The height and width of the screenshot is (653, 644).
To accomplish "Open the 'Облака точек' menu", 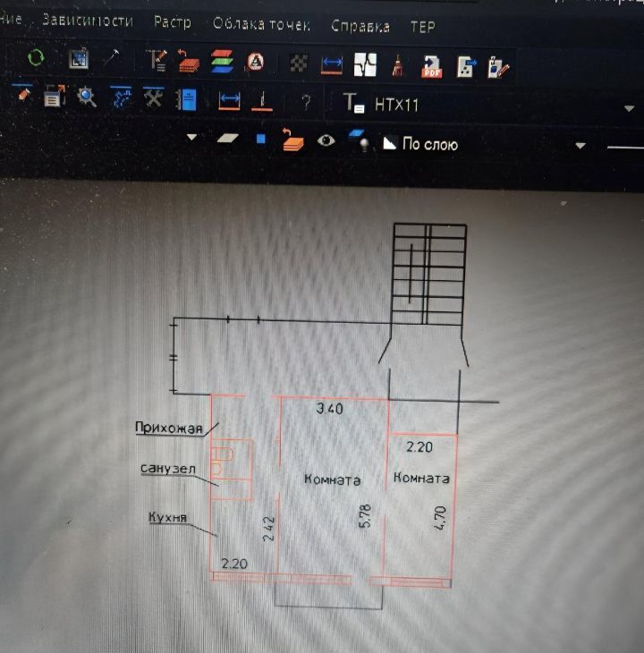I will [261, 24].
